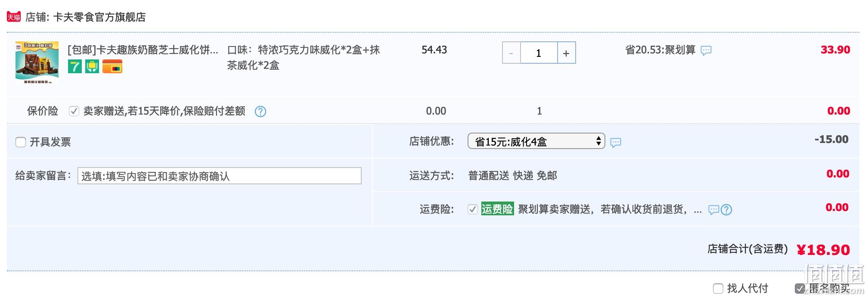Click the Tmall logo icon
Image resolution: width=868 pixels, height=298 pixels.
(x=14, y=17)
